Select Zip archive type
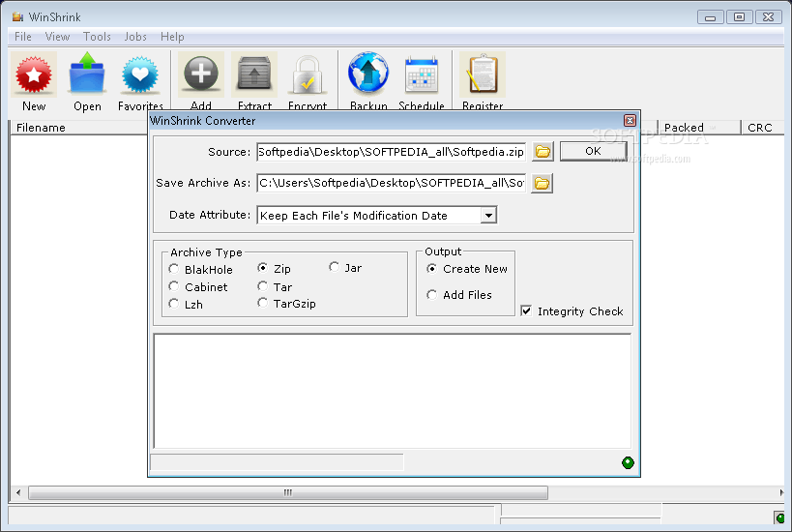Image resolution: width=792 pixels, height=532 pixels. coord(262,268)
